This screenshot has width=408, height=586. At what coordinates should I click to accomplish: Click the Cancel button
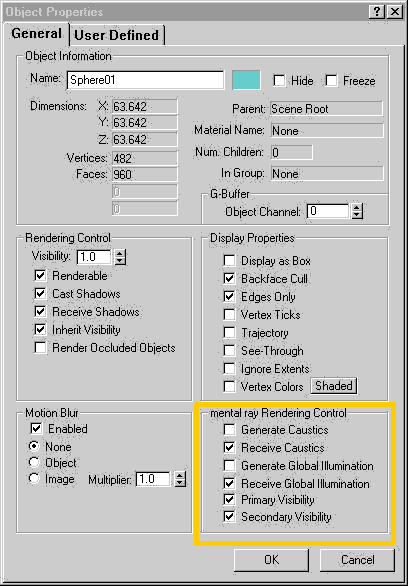click(357, 559)
